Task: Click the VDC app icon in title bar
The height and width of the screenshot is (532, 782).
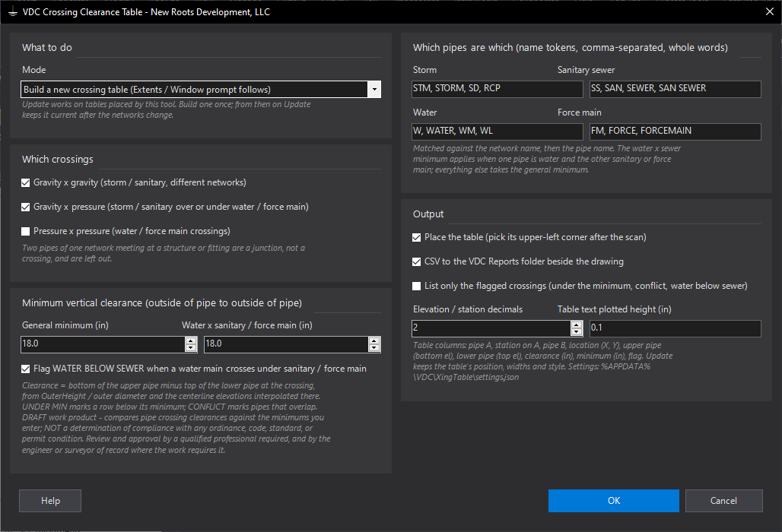Action: click(12, 12)
